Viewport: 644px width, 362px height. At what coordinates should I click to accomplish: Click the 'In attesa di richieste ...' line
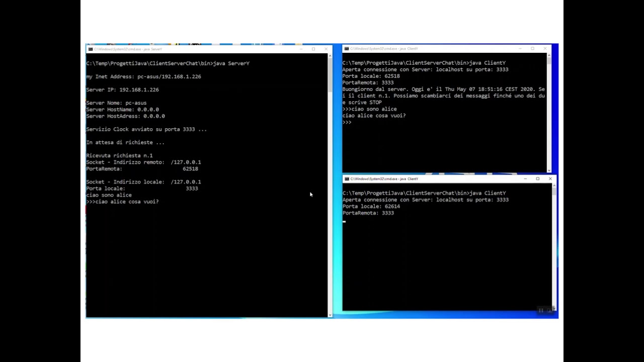pos(126,142)
